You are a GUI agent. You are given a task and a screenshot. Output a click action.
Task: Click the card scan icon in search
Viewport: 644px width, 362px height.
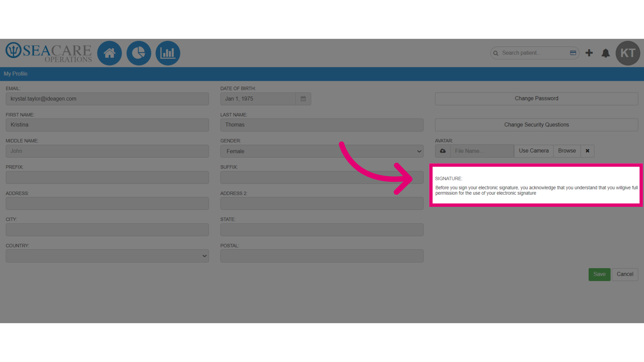[573, 53]
